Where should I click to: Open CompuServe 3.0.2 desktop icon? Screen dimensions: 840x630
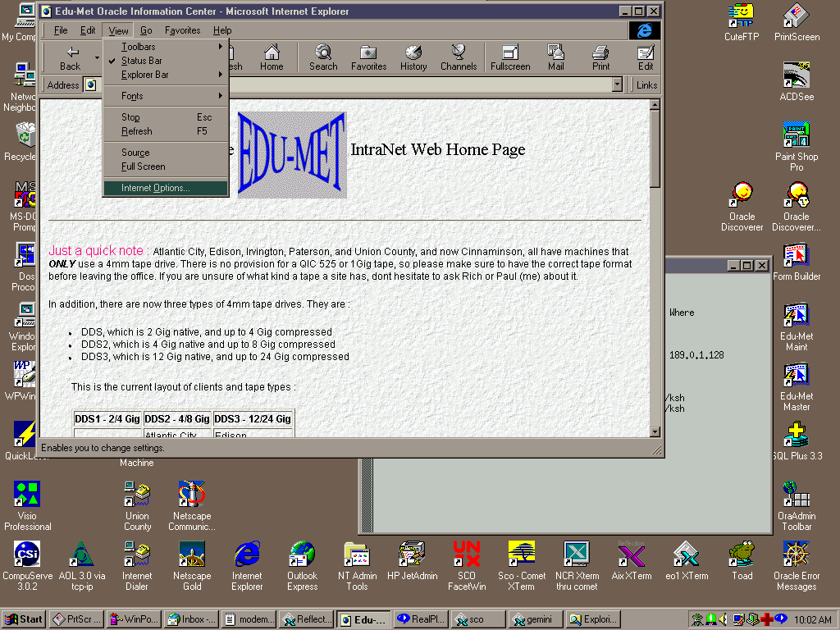(27, 566)
